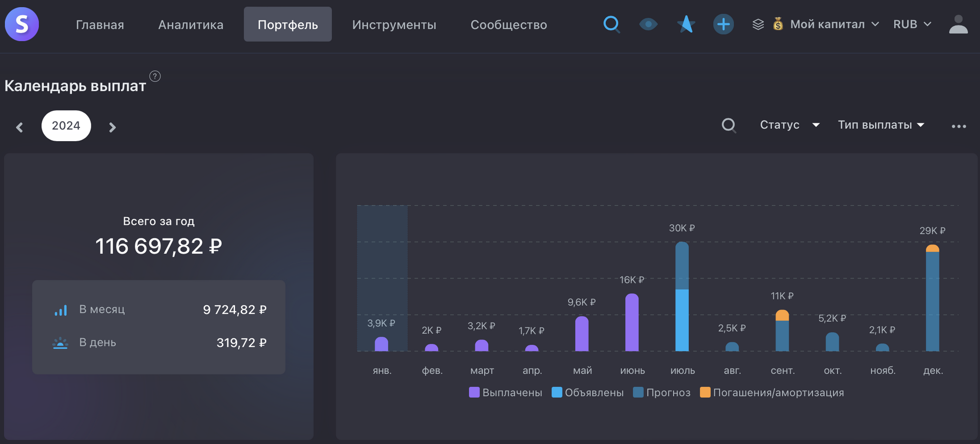Select the July bar labeled 30K ₽
The image size is (980, 444).
(x=682, y=297)
